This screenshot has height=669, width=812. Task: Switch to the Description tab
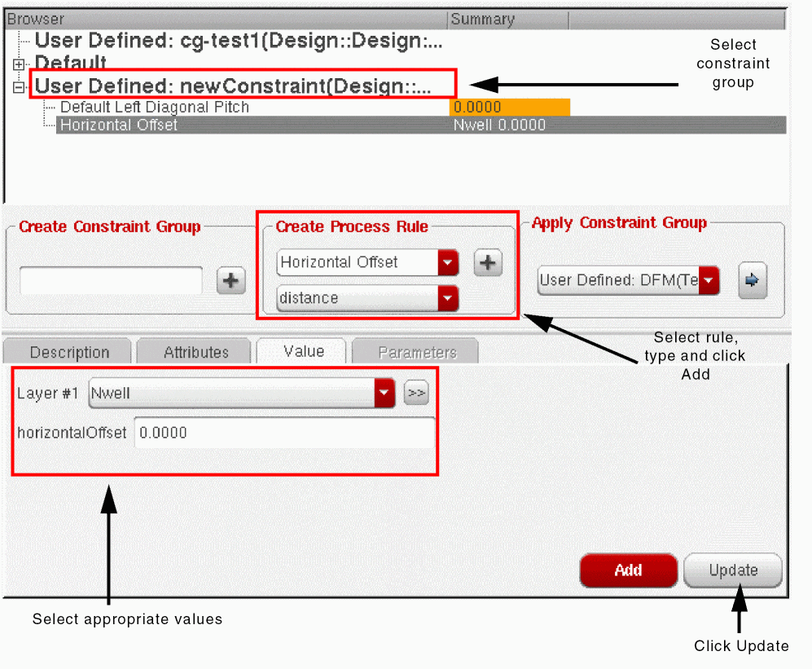[69, 352]
